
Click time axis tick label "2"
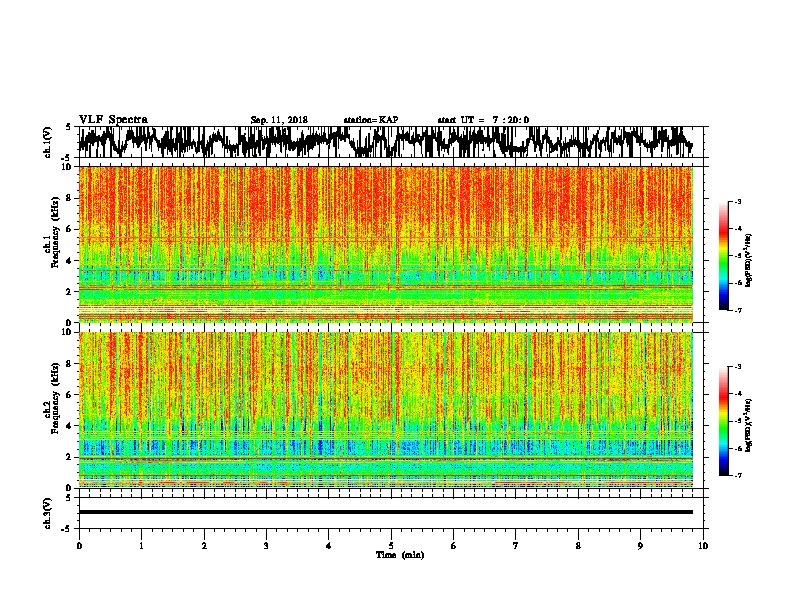point(204,546)
